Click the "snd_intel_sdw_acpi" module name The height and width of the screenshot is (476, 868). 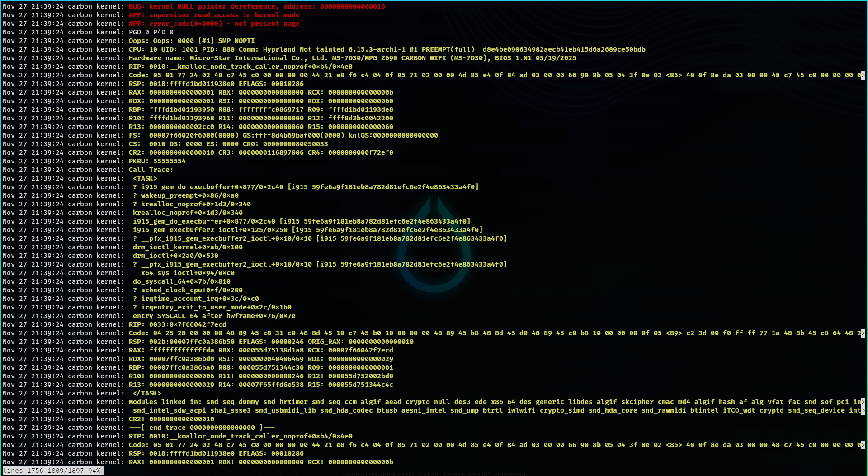point(170,411)
